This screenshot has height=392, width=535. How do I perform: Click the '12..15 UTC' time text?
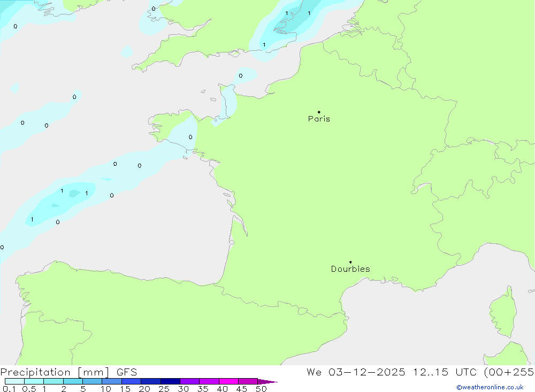[445, 372]
